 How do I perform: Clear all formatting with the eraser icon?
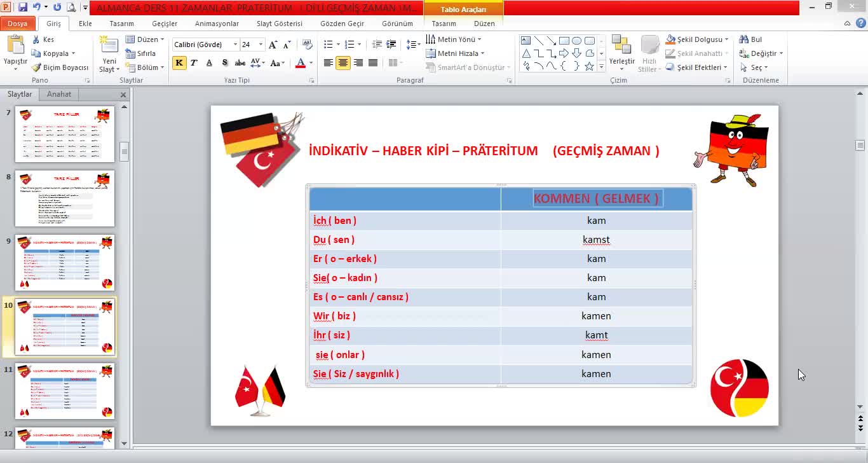click(x=308, y=45)
